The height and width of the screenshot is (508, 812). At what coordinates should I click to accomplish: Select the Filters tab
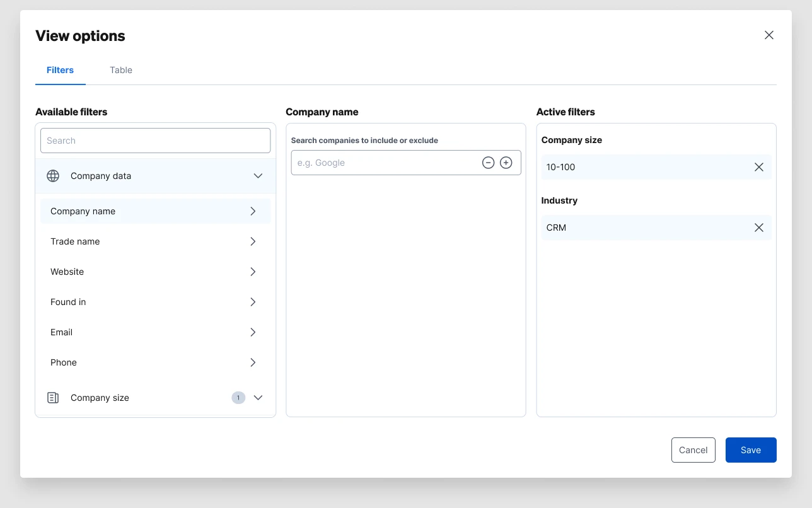[x=61, y=70]
